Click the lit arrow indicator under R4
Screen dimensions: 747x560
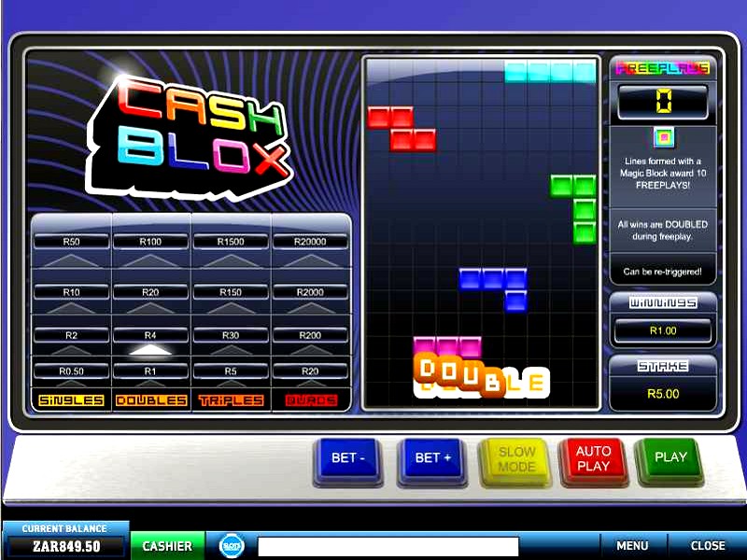click(150, 350)
